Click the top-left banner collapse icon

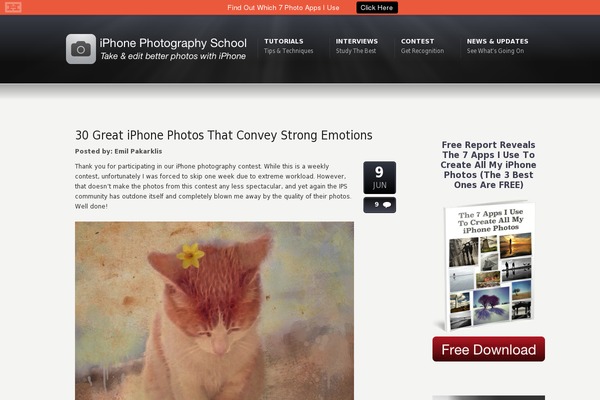point(13,7)
